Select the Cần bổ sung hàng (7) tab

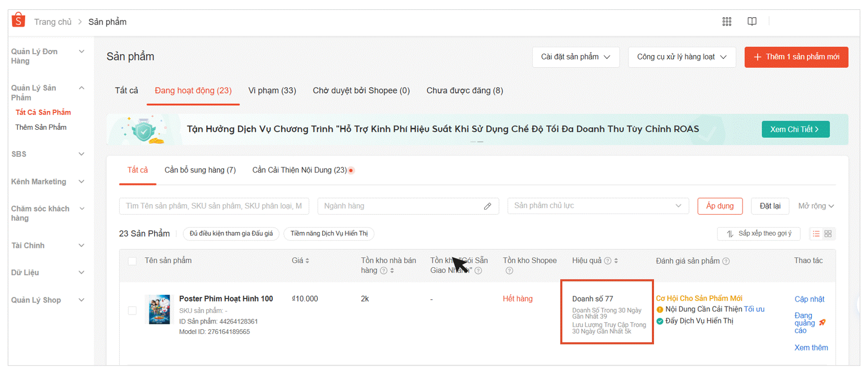[x=200, y=170]
